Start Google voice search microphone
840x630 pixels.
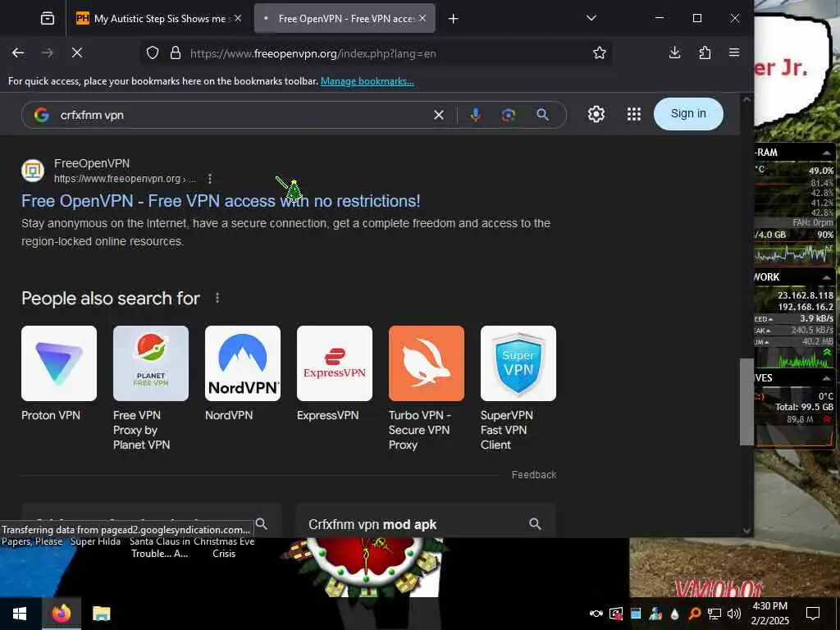[476, 115]
